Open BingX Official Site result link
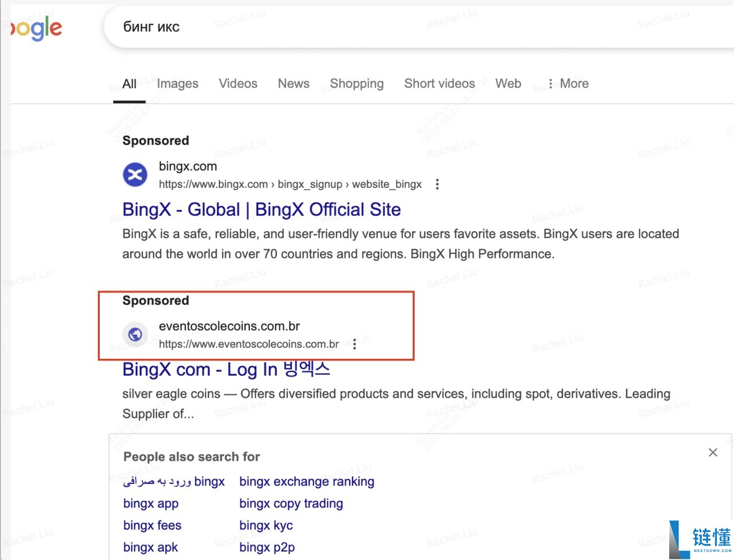734x560 pixels. tap(261, 210)
